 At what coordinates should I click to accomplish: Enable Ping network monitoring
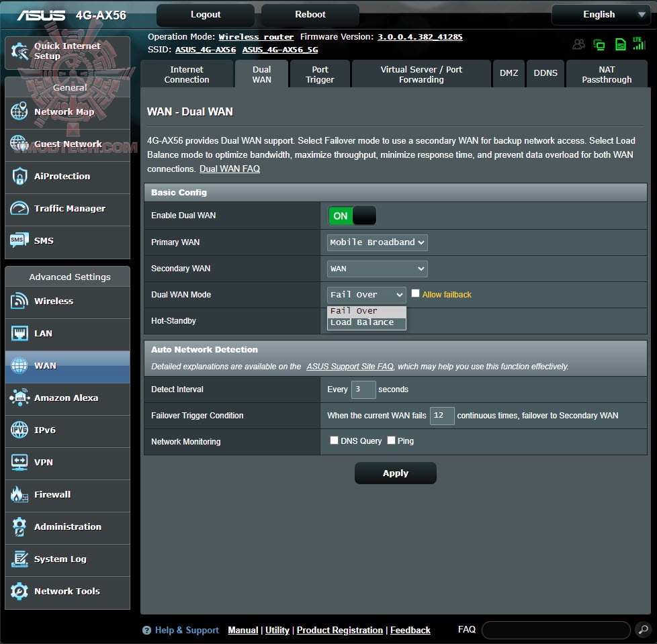pyautogui.click(x=392, y=440)
